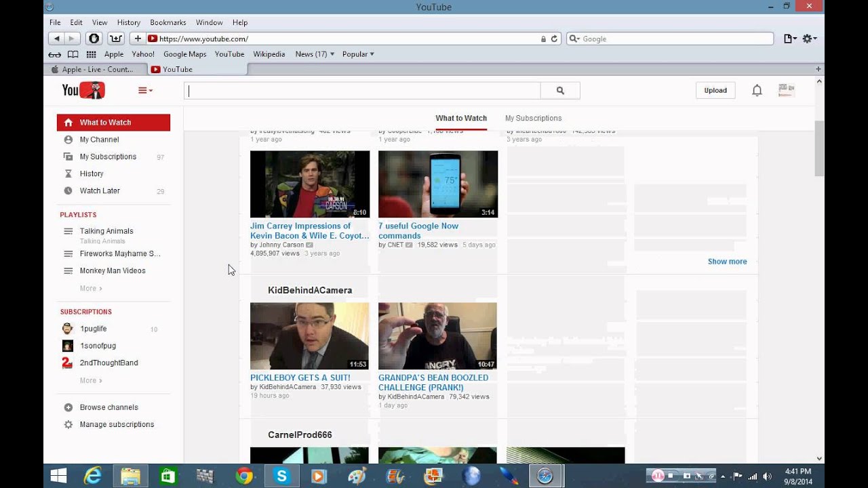Image resolution: width=868 pixels, height=488 pixels.
Task: Open the Edit menu
Action: coord(76,22)
